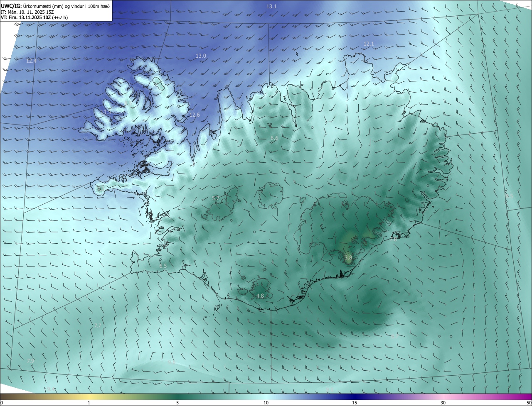Click the 13.1 value label on the map
532x406 pixels.
pyautogui.click(x=271, y=6)
